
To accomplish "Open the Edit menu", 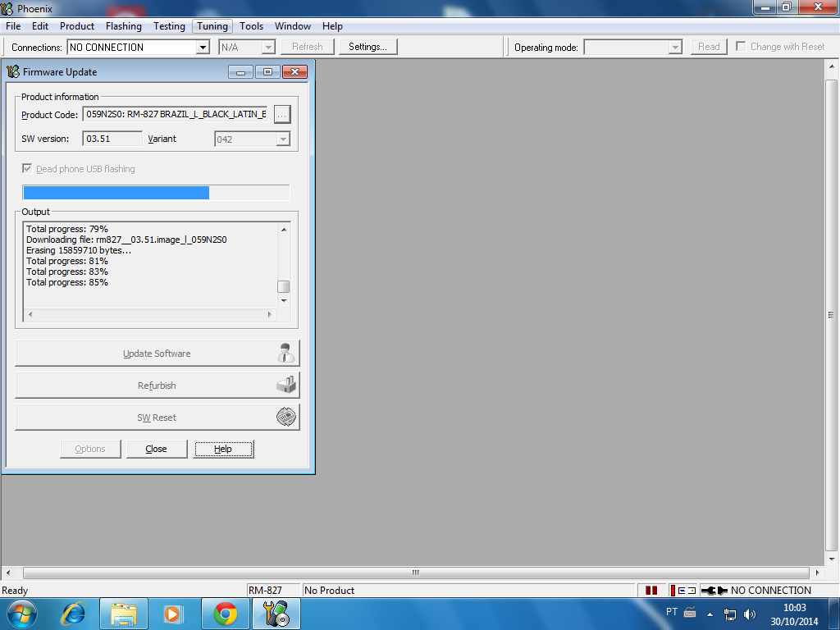I will (x=40, y=26).
